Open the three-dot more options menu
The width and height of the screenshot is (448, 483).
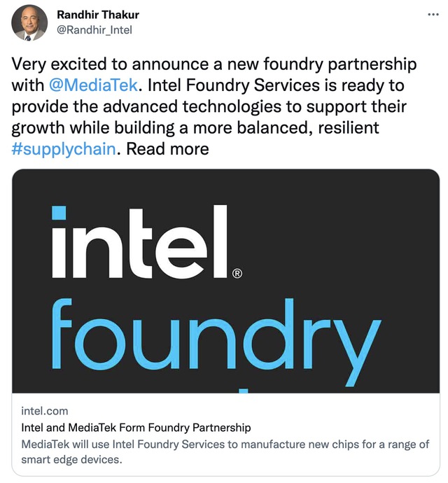(x=433, y=15)
